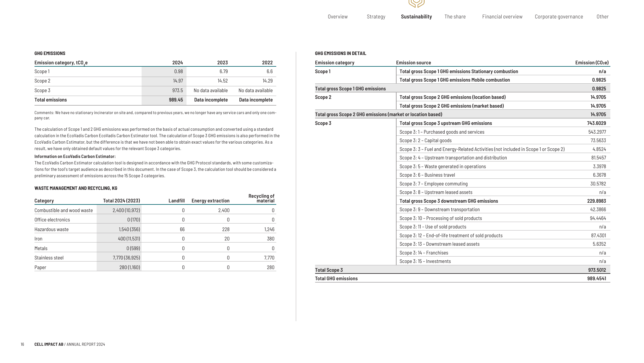Select 'Total gross Scope 3 downstream GHG emissions'
The height and width of the screenshot is (363, 644).
(449, 201)
